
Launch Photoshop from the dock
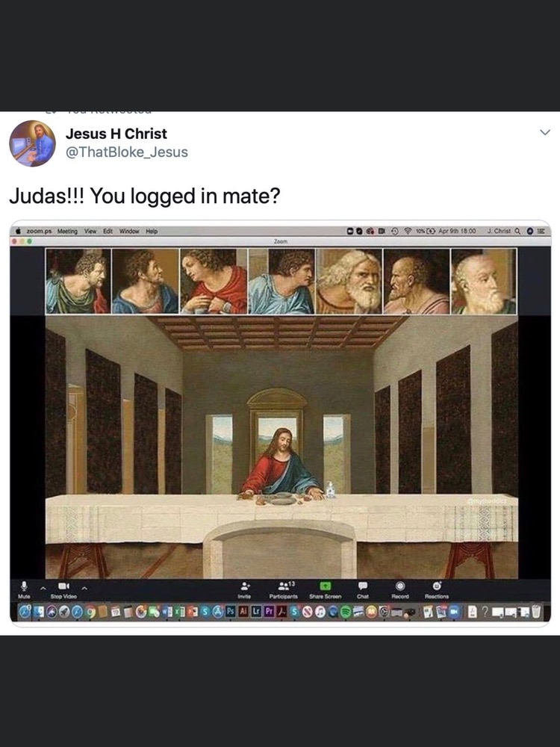coord(231,611)
